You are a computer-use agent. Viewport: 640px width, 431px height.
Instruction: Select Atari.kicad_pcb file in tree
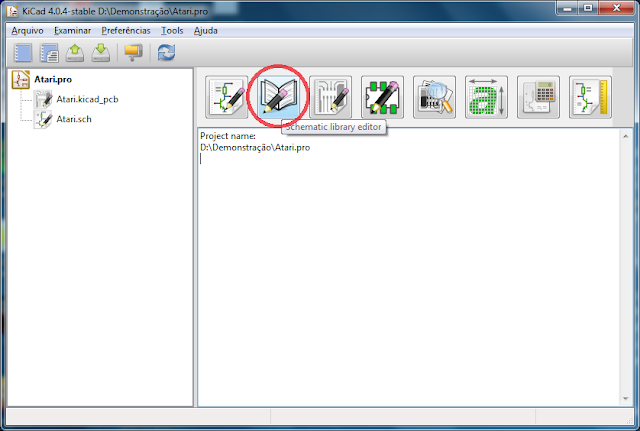(x=87, y=99)
